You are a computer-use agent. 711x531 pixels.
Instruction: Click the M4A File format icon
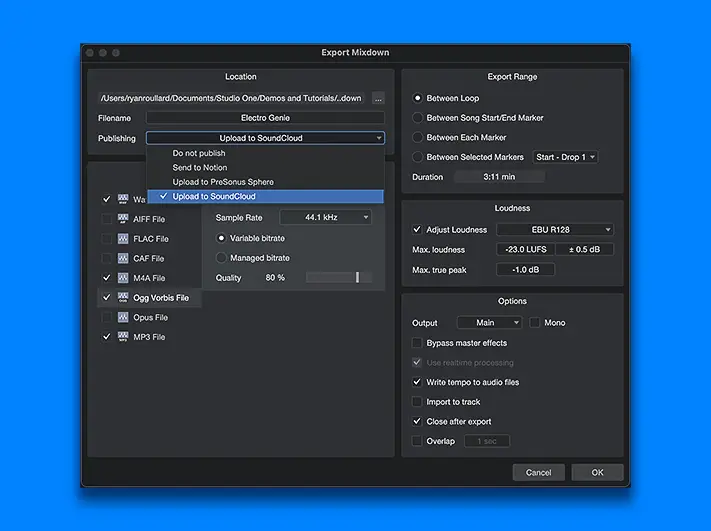coord(123,278)
